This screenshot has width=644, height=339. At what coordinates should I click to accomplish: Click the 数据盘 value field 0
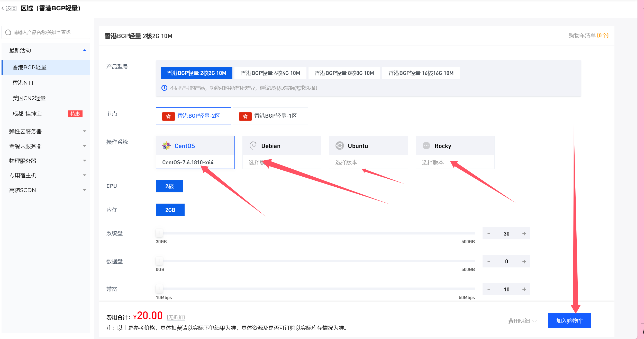pos(506,262)
